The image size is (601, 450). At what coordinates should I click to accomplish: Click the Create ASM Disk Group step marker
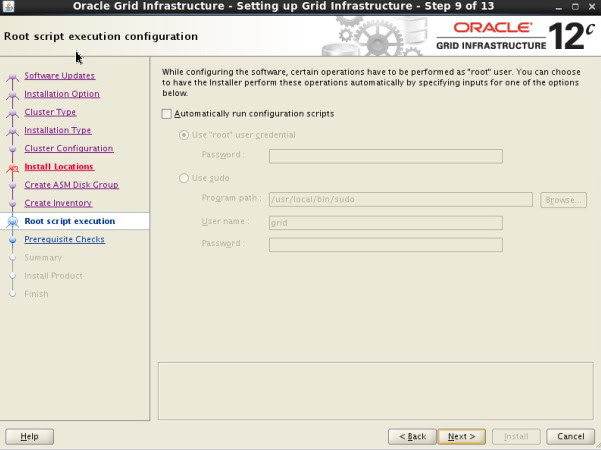[x=13, y=185]
